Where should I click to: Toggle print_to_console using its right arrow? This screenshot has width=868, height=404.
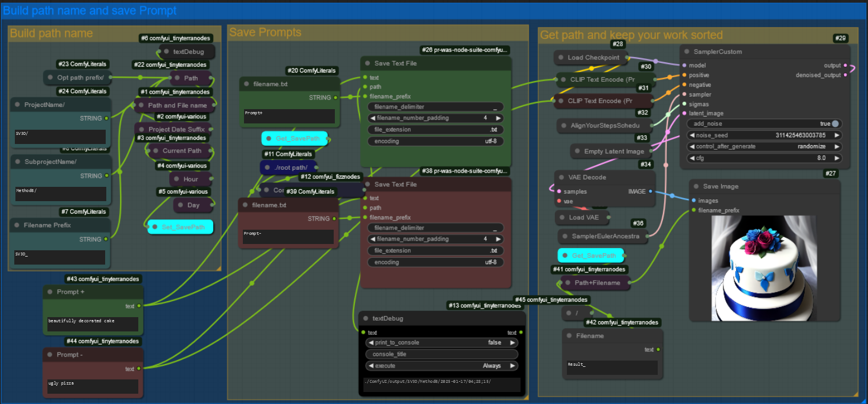(x=512, y=343)
